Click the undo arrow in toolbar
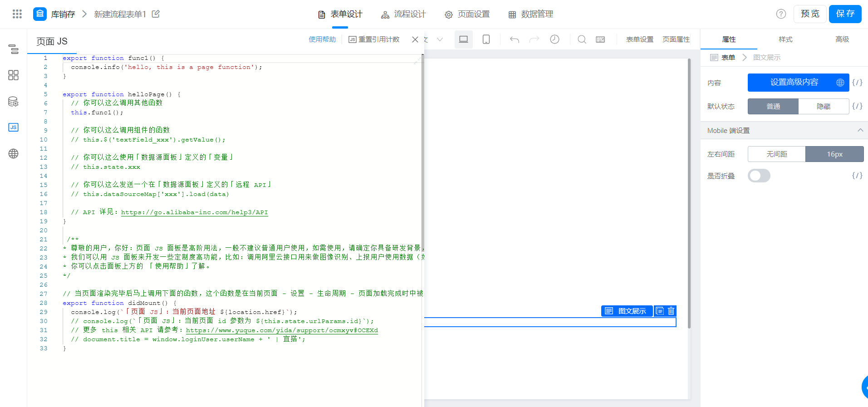 coord(515,39)
